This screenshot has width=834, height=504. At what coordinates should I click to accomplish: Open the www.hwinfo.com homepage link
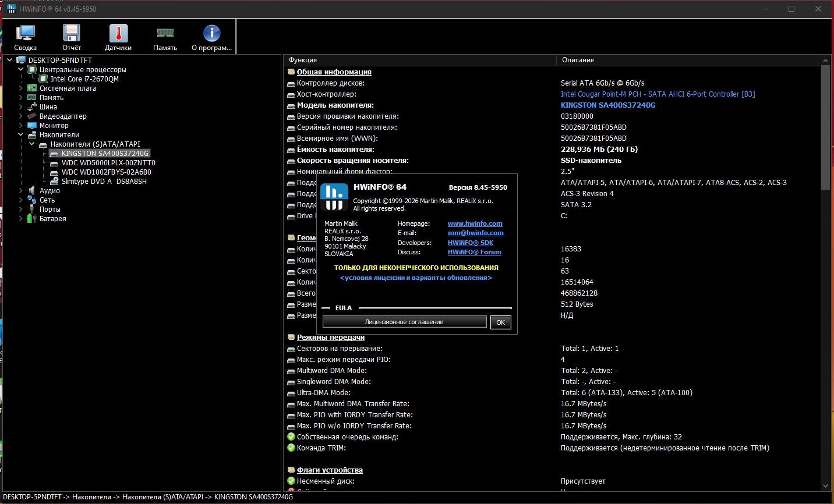tap(475, 223)
